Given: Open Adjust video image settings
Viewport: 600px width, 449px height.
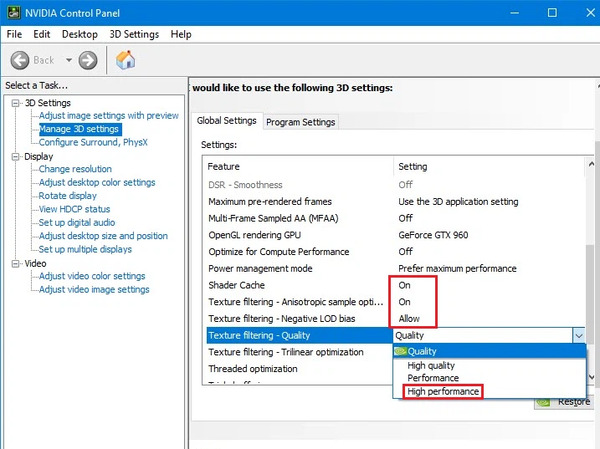Looking at the screenshot, I should click(x=94, y=289).
